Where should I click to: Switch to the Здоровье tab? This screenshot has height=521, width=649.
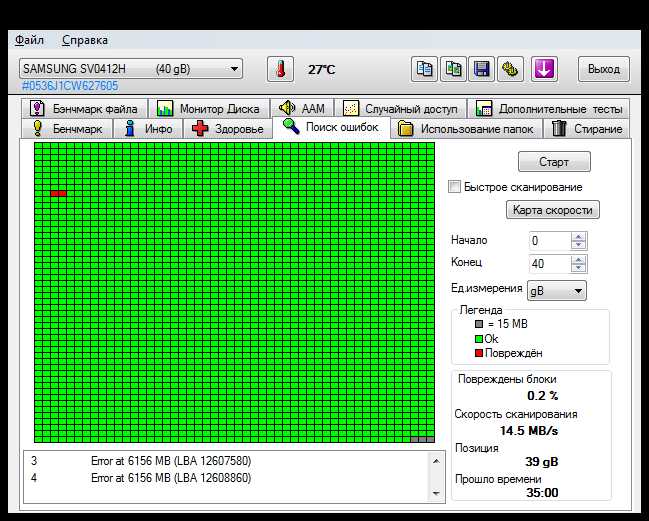coord(228,129)
